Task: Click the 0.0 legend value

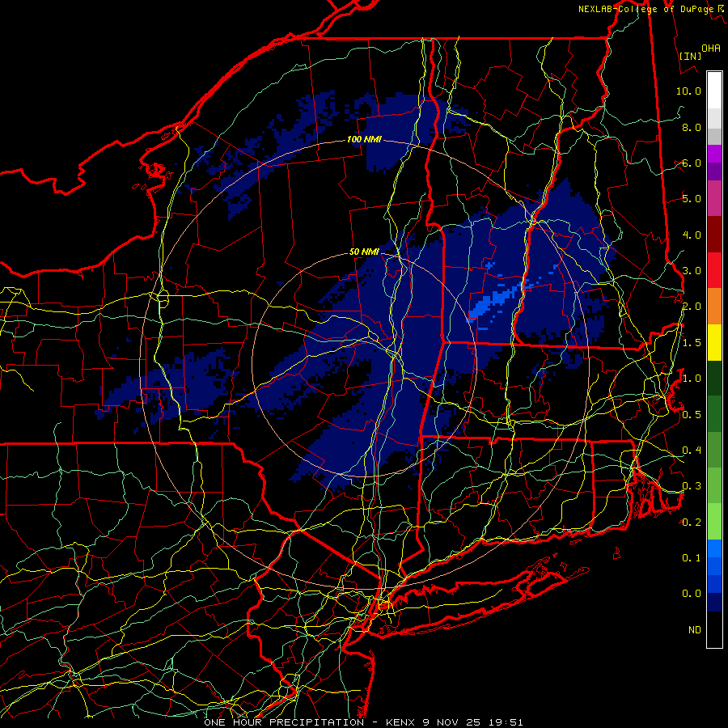Action: click(692, 594)
